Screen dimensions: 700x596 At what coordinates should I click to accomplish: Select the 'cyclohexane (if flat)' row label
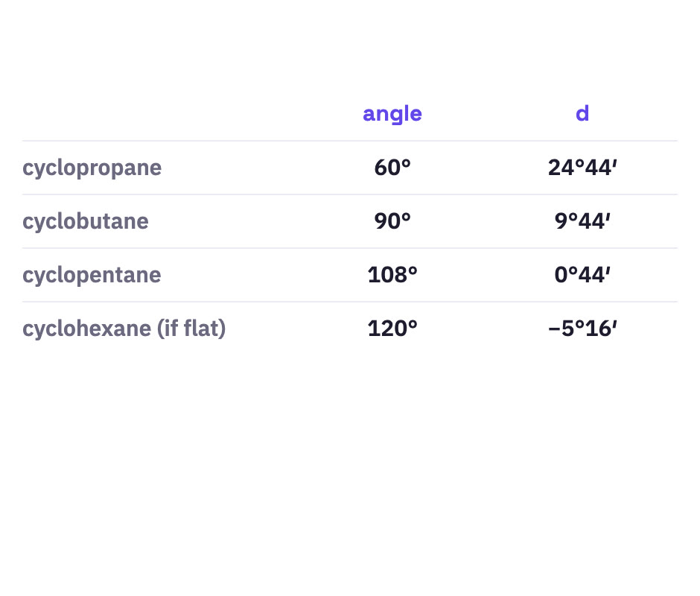tap(124, 329)
